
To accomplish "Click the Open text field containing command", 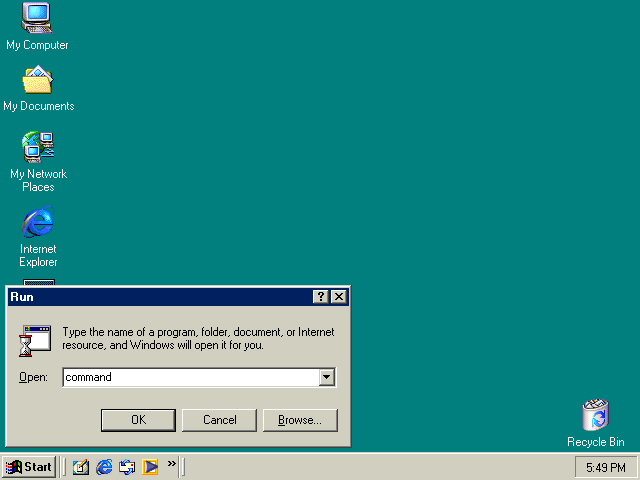I will 191,377.
